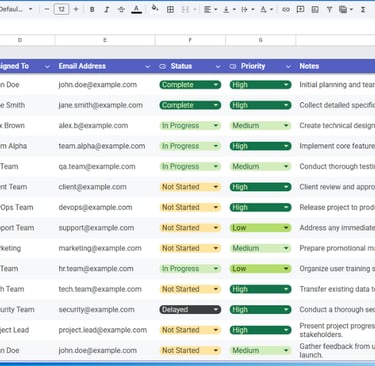This screenshot has height=366, width=375.
Task: Select note cell starting 'Create technical design'
Action: point(335,126)
